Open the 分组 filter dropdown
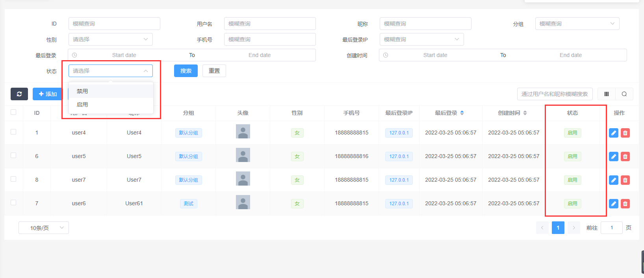The image size is (644, 278). pos(577,24)
